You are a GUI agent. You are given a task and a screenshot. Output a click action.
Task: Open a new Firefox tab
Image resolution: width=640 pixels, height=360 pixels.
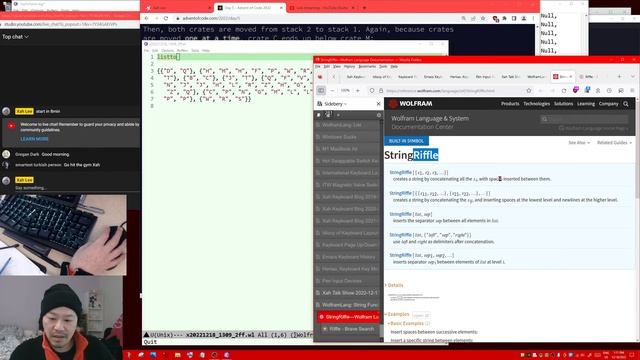pos(619,76)
